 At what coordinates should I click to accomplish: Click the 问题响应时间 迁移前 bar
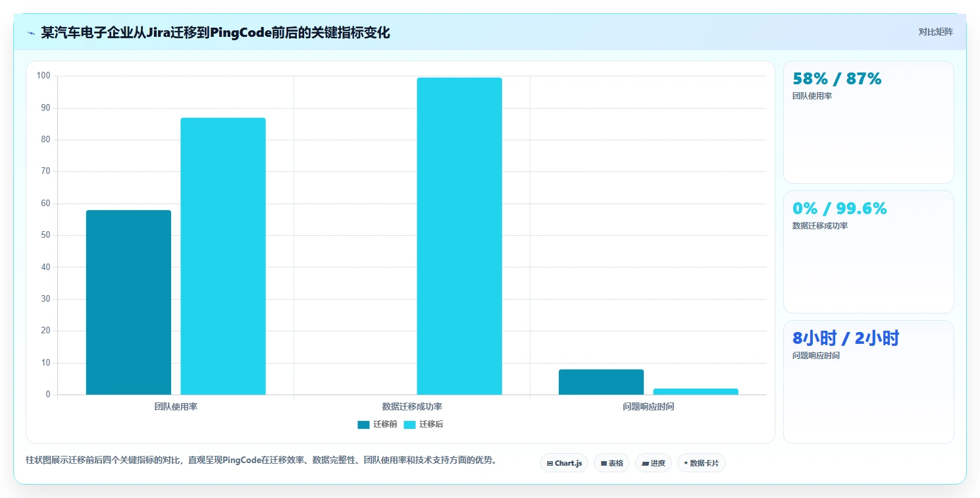point(601,382)
